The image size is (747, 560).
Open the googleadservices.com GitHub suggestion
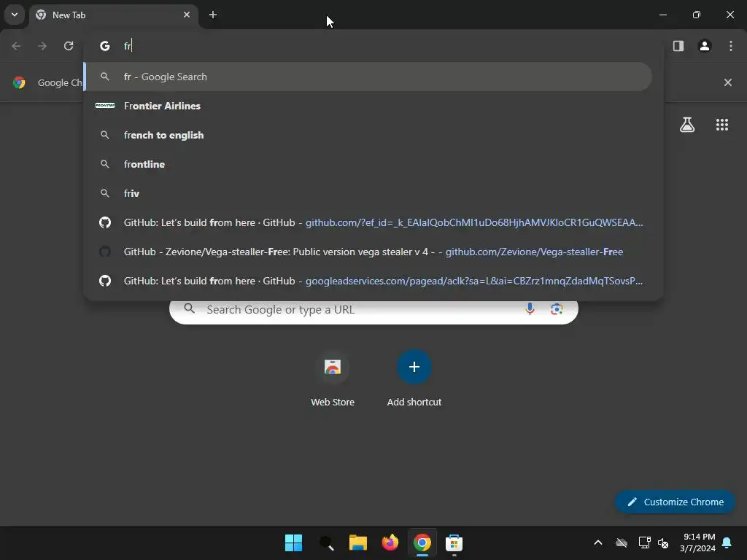coord(368,281)
